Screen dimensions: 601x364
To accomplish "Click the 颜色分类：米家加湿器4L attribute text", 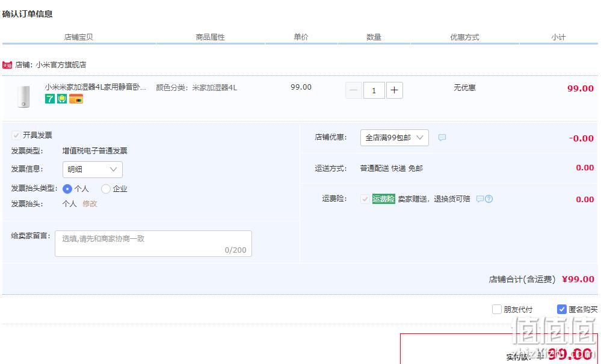I will pos(197,88).
